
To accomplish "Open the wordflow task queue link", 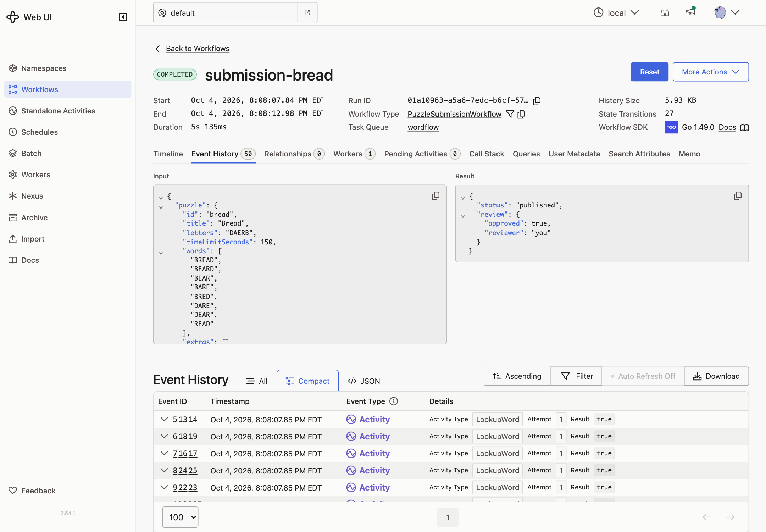I will 423,127.
